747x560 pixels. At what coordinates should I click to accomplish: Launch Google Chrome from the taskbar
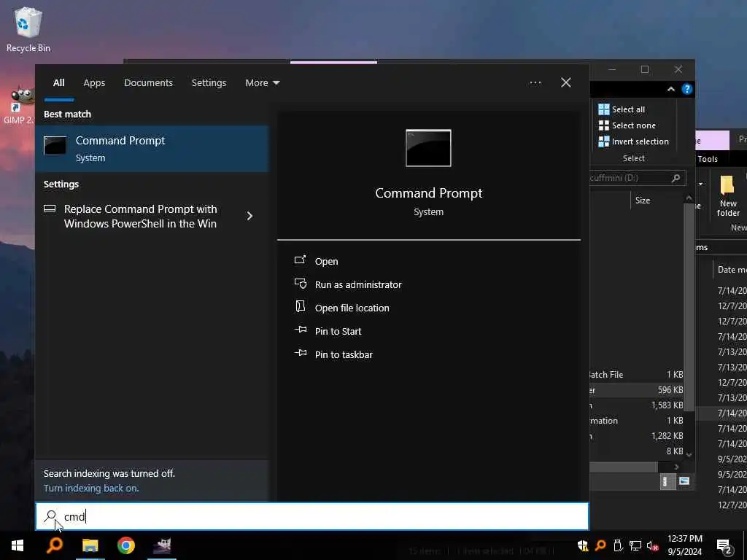(125, 545)
